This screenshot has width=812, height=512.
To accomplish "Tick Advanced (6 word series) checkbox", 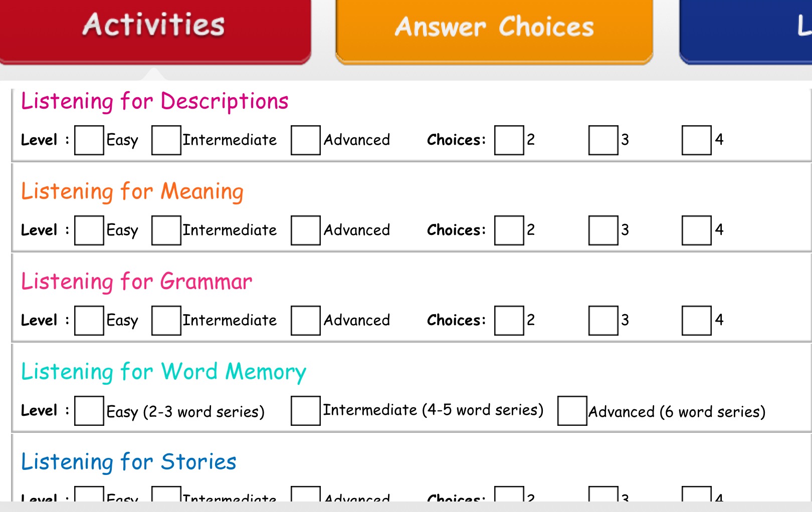I will 572,411.
